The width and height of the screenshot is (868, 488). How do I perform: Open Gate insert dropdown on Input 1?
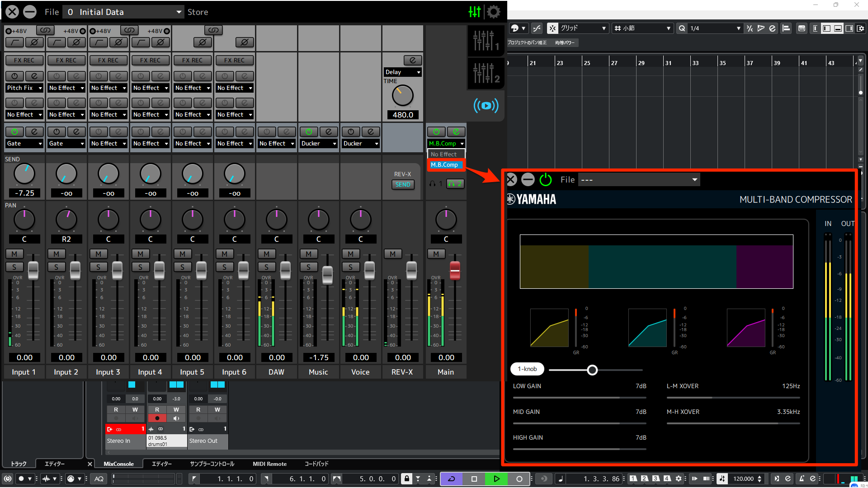pyautogui.click(x=24, y=143)
